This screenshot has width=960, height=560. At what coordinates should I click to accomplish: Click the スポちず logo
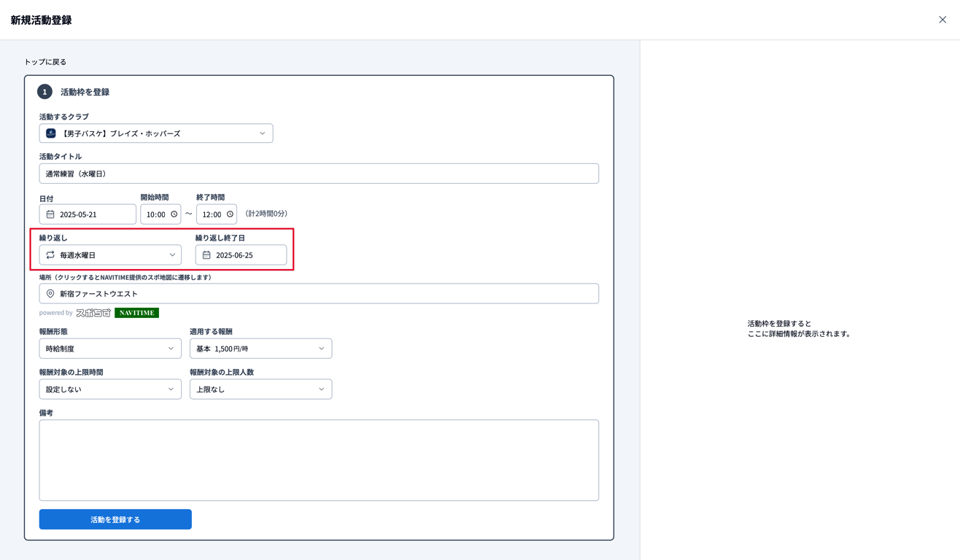pos(93,313)
